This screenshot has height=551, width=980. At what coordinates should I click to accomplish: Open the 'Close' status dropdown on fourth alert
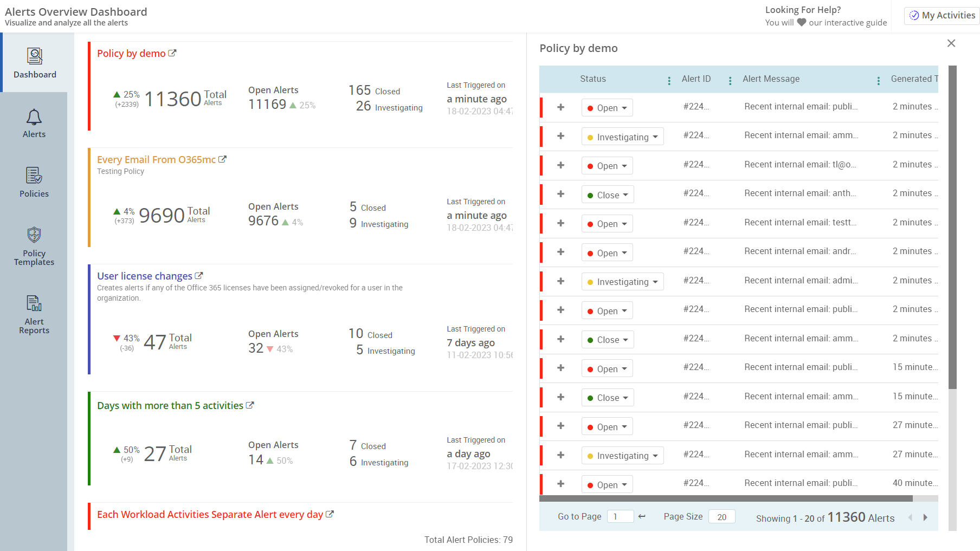tap(607, 194)
